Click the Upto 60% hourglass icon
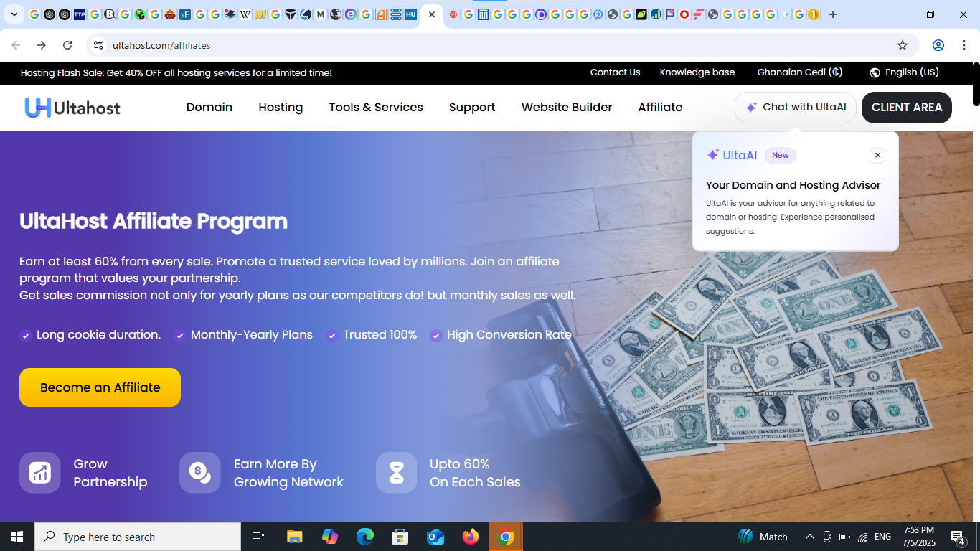Image resolution: width=980 pixels, height=551 pixels. pyautogui.click(x=396, y=473)
